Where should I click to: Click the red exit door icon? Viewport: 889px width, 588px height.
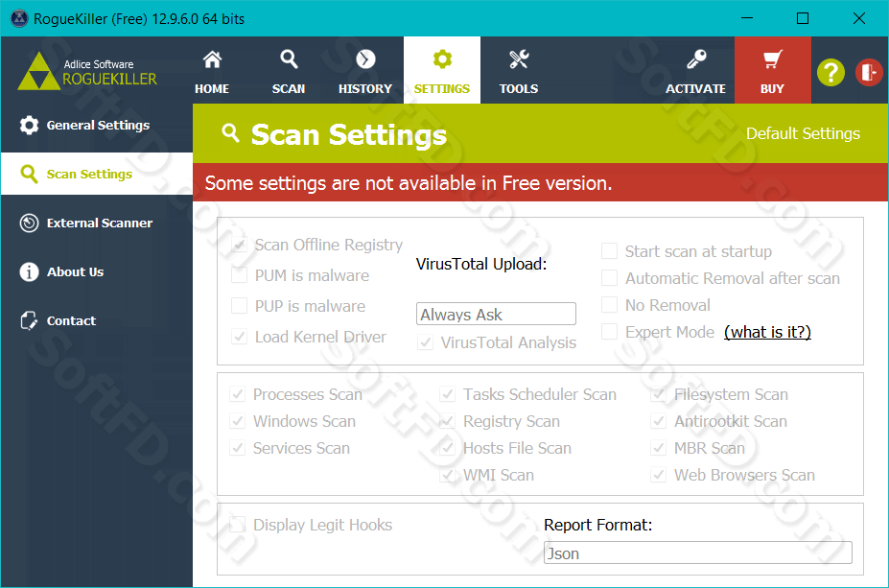[x=869, y=73]
